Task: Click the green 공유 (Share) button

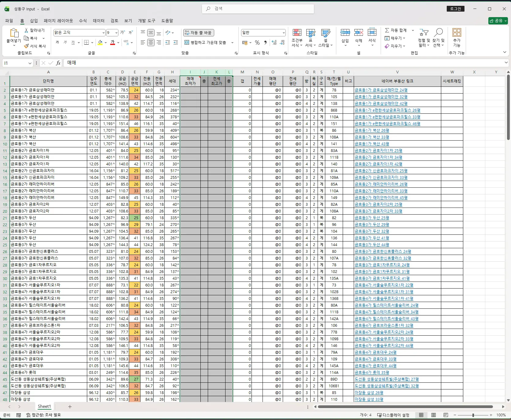Action: [498, 21]
